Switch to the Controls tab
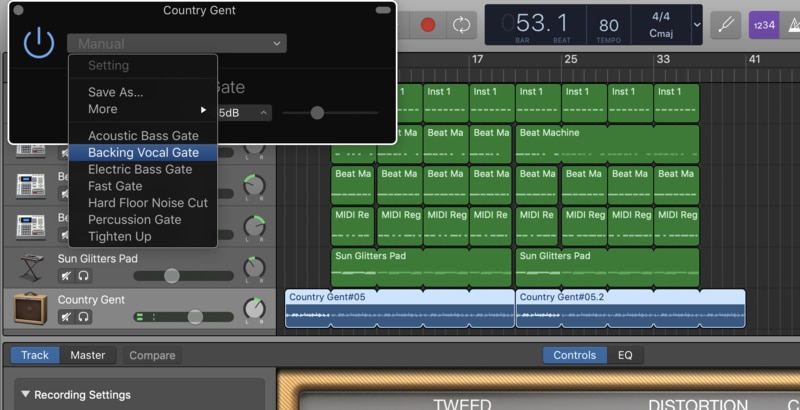The image size is (800, 410). [x=574, y=355]
